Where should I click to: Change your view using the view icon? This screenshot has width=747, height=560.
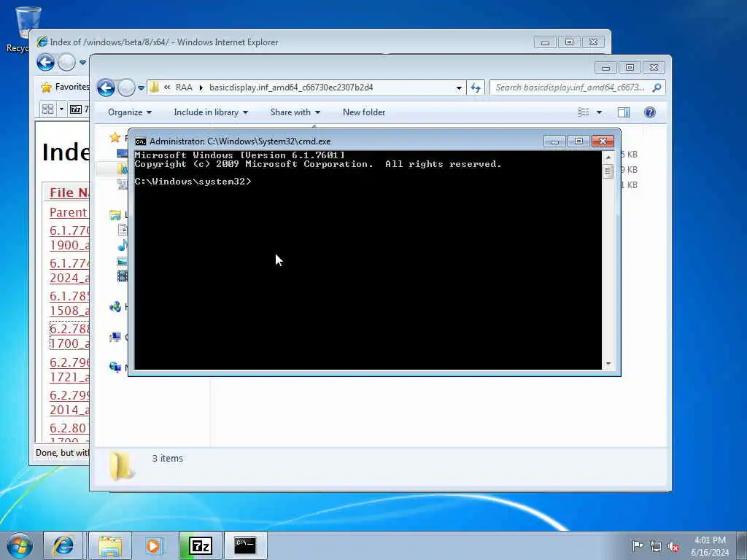tap(584, 112)
